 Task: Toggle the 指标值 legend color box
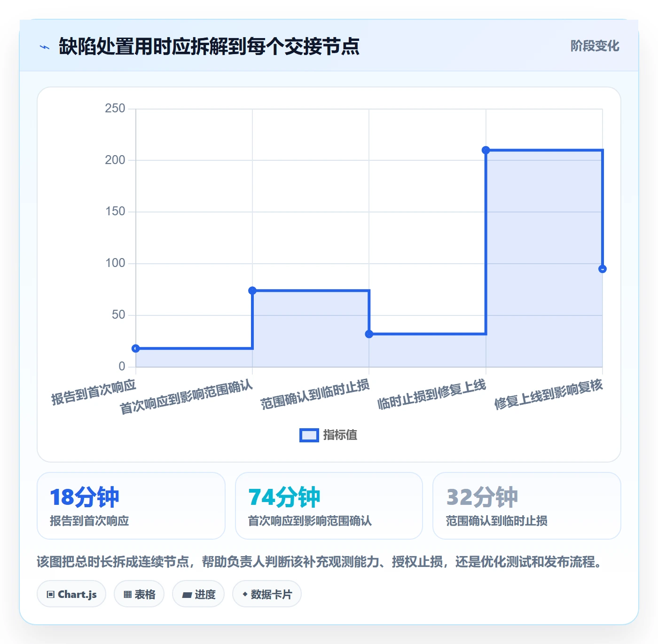click(x=309, y=435)
